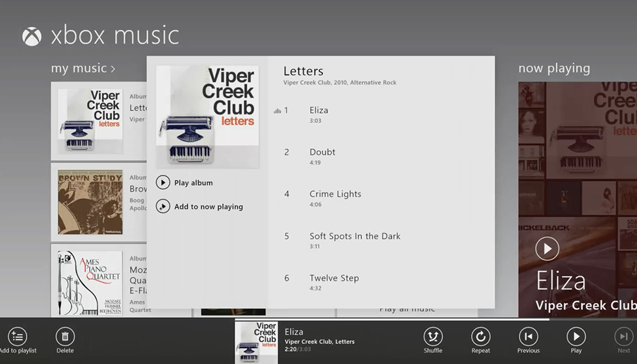
Task: Toggle Shuffle mode on
Action: pos(433,336)
